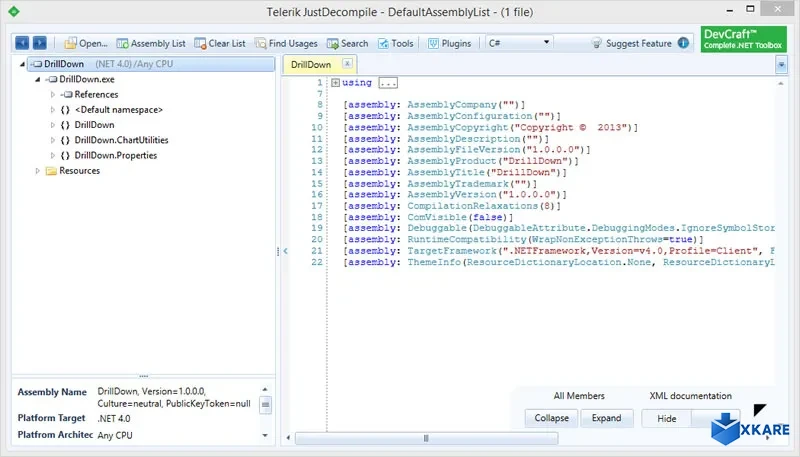Collapse the left panel via splitter arrow
800x457 pixels.
click(285, 251)
